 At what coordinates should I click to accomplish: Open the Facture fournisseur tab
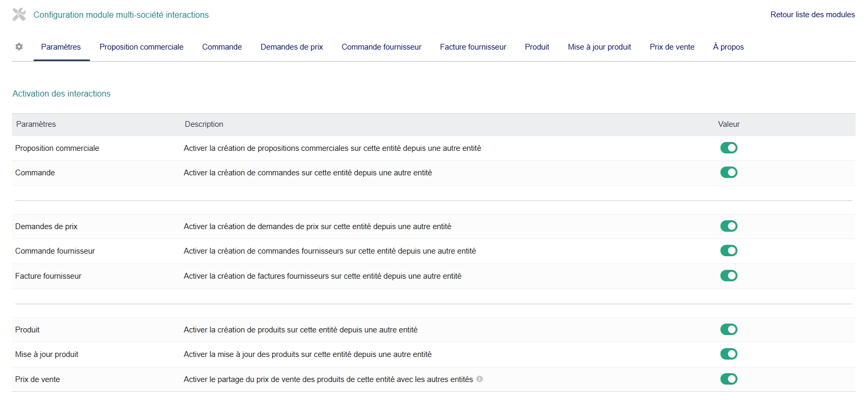[473, 47]
